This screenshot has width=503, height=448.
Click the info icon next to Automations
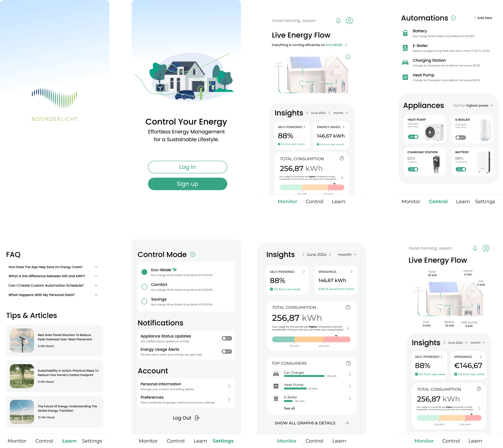tap(453, 18)
